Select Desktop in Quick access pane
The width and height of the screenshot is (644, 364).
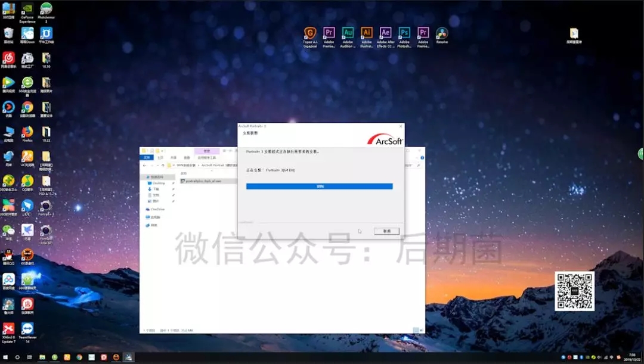(x=159, y=183)
